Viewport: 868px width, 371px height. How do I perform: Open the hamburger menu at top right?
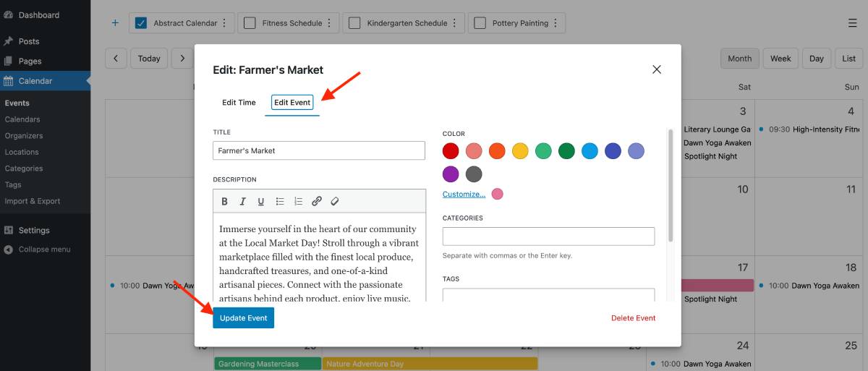853,23
